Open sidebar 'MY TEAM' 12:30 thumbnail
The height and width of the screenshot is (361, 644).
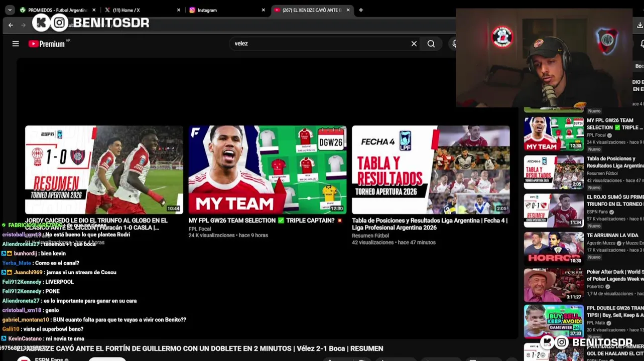pos(554,134)
